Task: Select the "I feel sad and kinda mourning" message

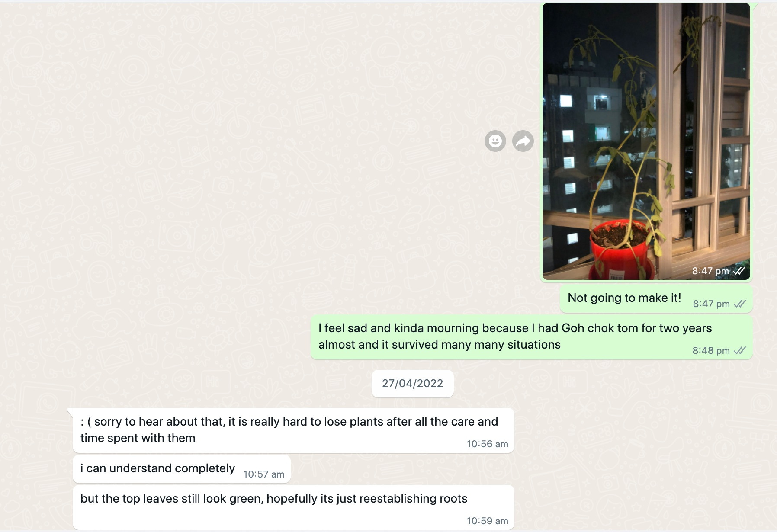Action: pyautogui.click(x=532, y=337)
